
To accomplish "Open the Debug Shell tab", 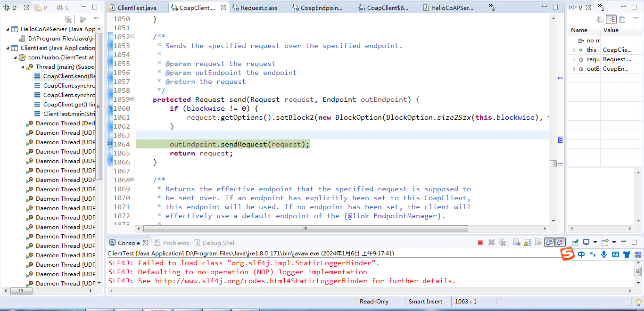I will 215,243.
